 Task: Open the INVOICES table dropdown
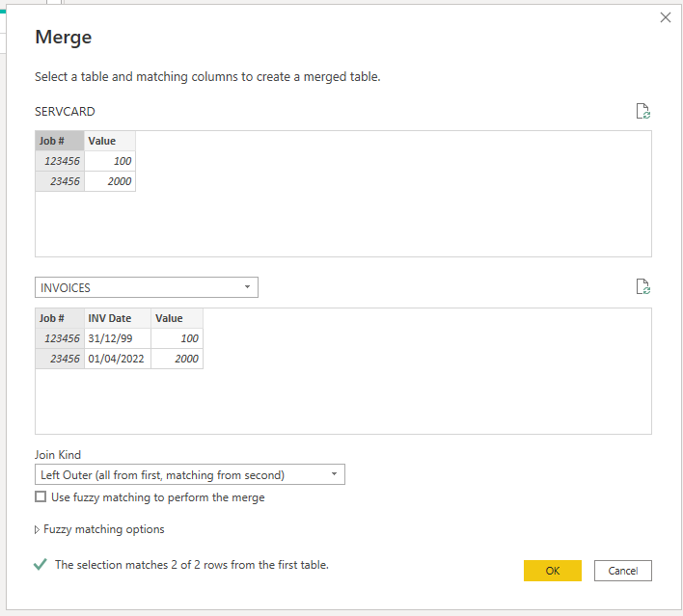[147, 287]
